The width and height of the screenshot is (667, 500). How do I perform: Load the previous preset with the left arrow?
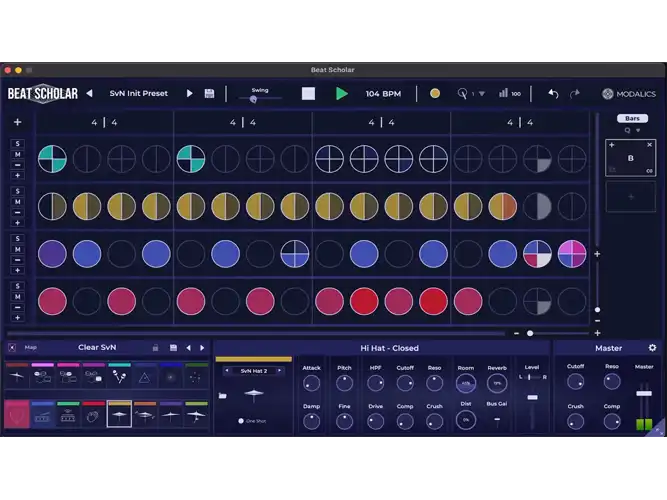(x=89, y=93)
